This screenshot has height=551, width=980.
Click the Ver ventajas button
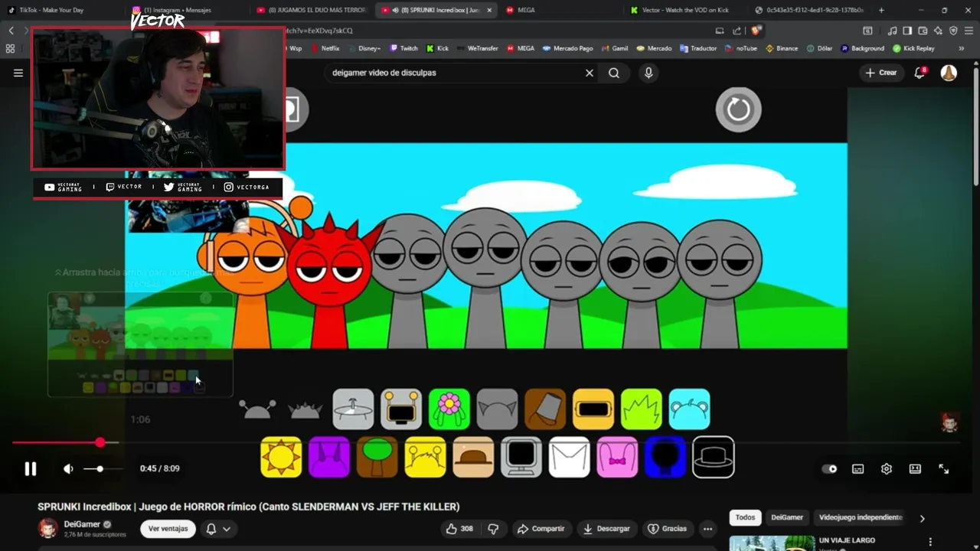coord(168,529)
